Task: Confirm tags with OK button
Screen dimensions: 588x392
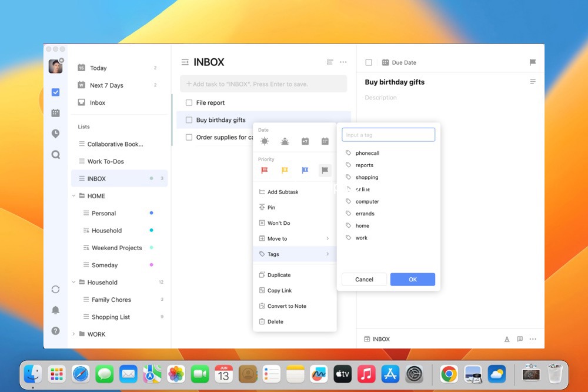Action: pos(413,280)
